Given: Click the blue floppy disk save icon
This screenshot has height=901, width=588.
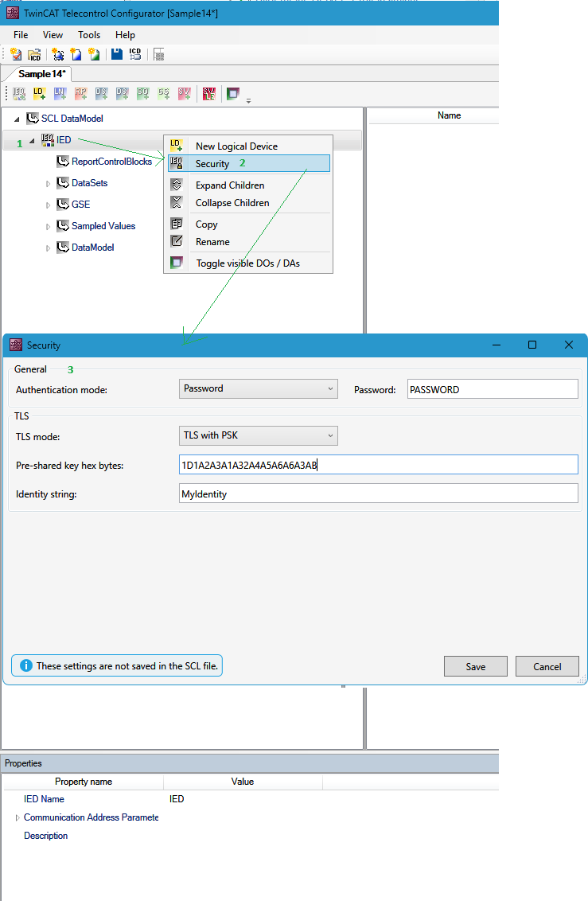Looking at the screenshot, I should [x=117, y=55].
